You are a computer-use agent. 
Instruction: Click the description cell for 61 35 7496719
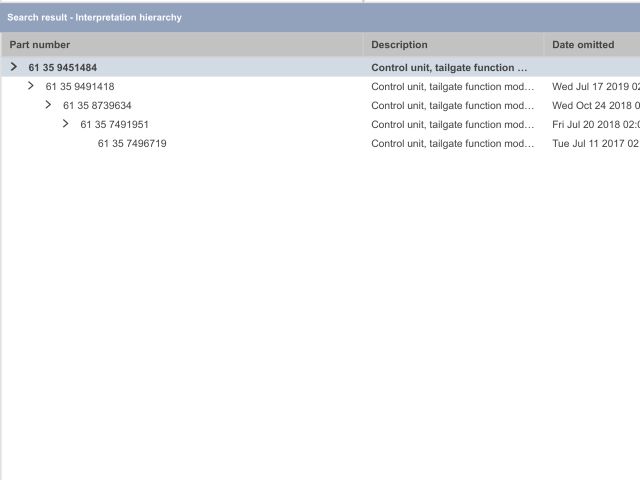click(452, 144)
